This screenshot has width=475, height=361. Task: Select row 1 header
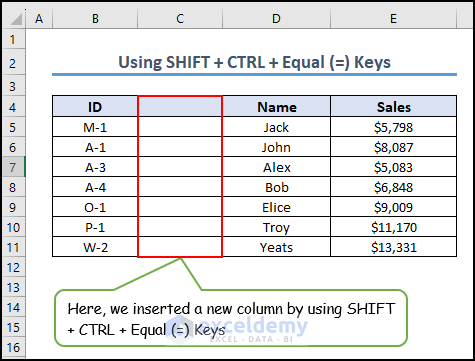point(13,39)
